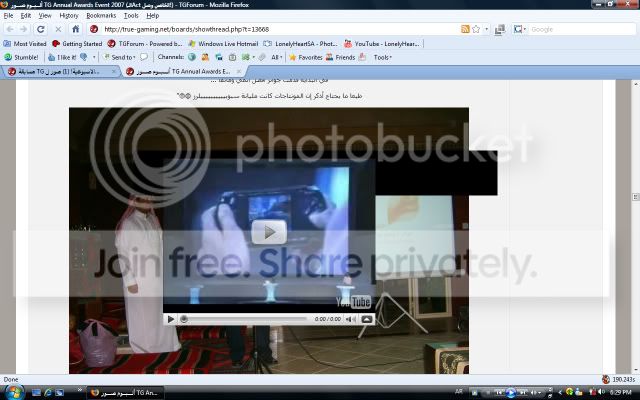Close the first browser tab
The width and height of the screenshot is (640, 400).
pyautogui.click(x=114, y=71)
